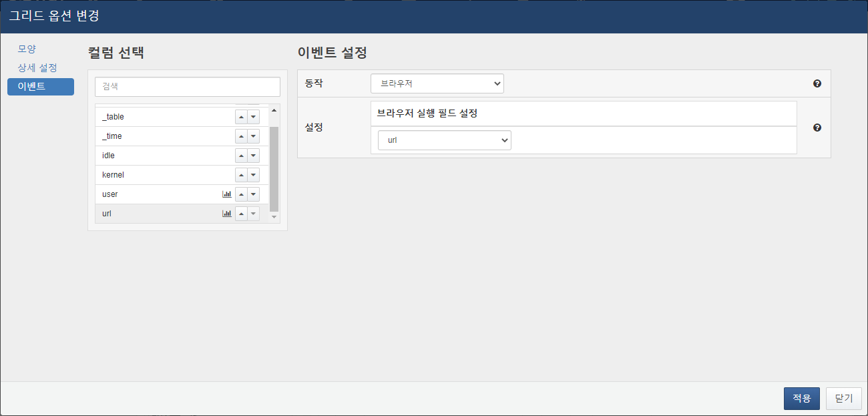Viewport: 868px width, 416px height.
Task: Move the user column down
Action: (253, 194)
